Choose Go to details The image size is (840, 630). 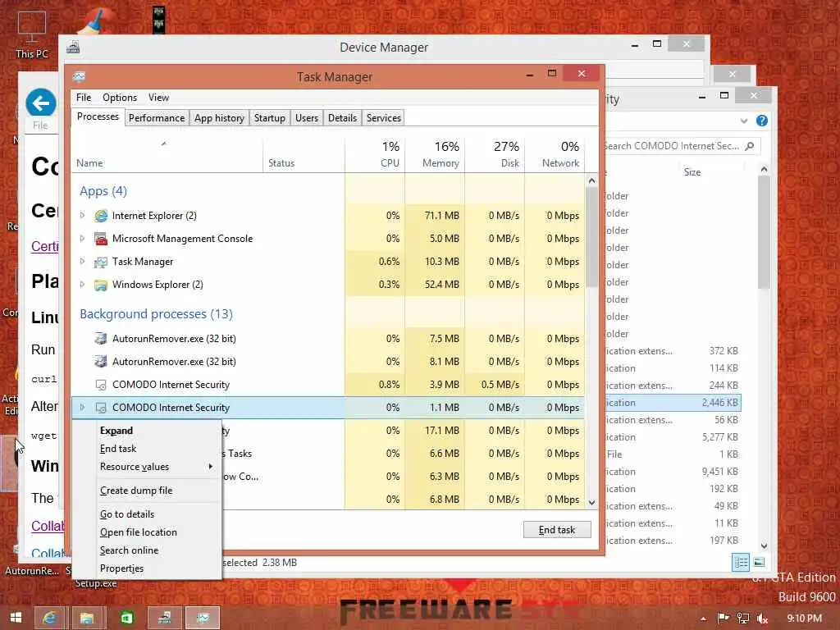[148, 514]
